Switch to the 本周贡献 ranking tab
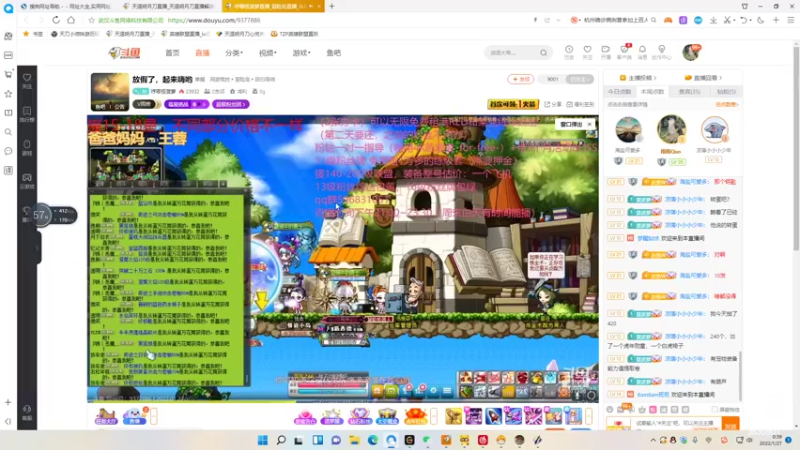This screenshot has width=800, height=450. tap(652, 92)
